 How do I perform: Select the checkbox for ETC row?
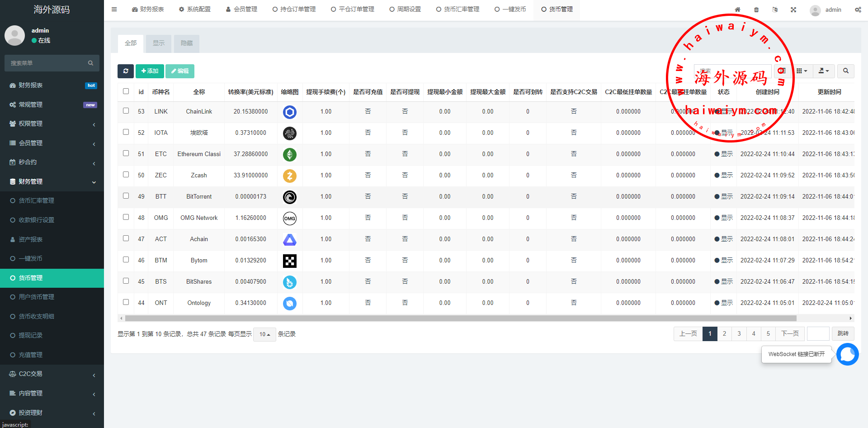[126, 153]
